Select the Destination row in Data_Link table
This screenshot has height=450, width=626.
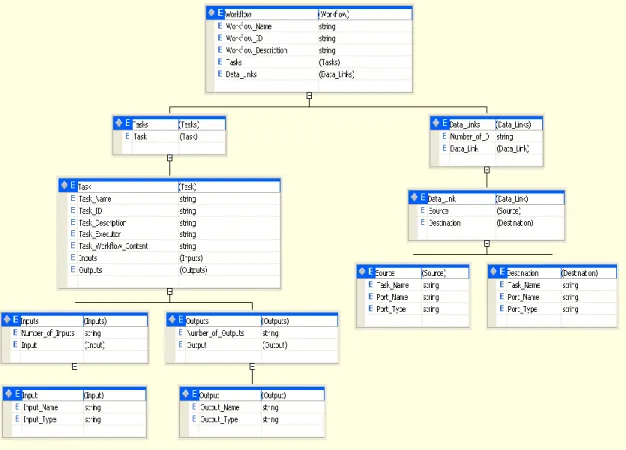pyautogui.click(x=491, y=223)
